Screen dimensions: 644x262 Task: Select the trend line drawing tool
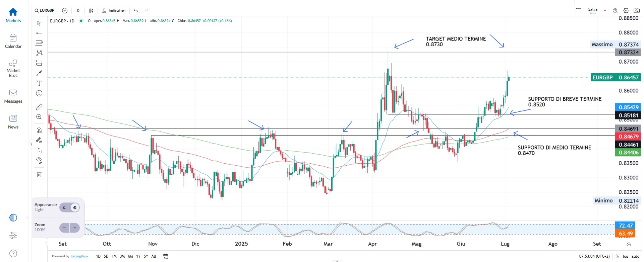(x=39, y=33)
